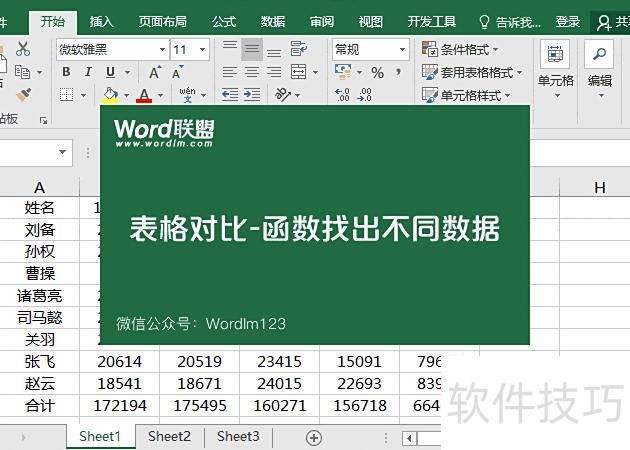Switch to 开发工具 ribbon tab
Screen dimensions: 630x450
432,22
